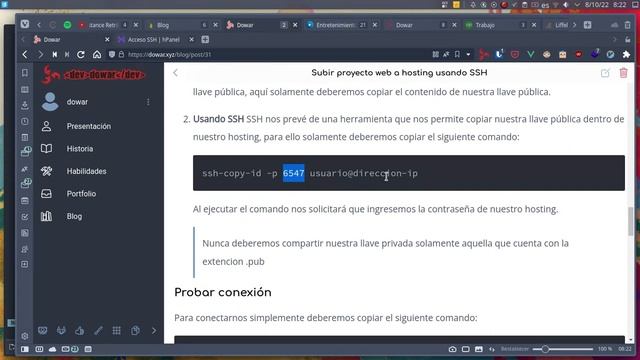Viewport: 640px width, 360px height.
Task: Expand the sidebar bottom icons arrow
Action: tap(154, 330)
